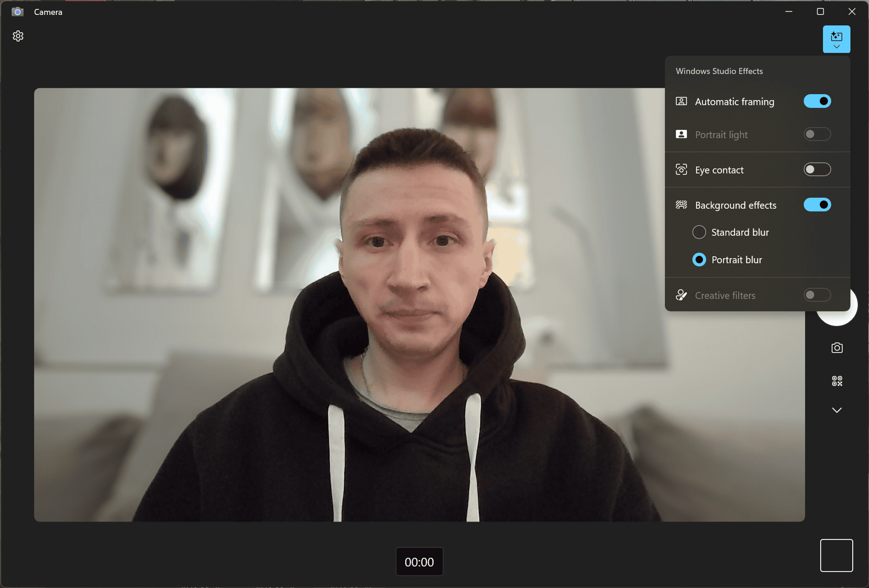Click the Portrait light label
Screen dimensions: 869x588
721,135
